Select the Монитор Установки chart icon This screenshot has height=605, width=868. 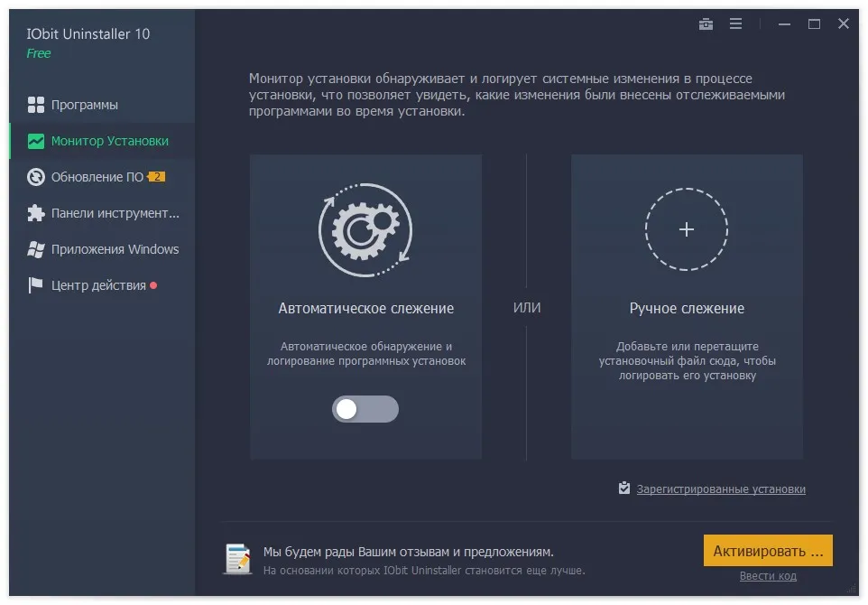pyautogui.click(x=36, y=141)
